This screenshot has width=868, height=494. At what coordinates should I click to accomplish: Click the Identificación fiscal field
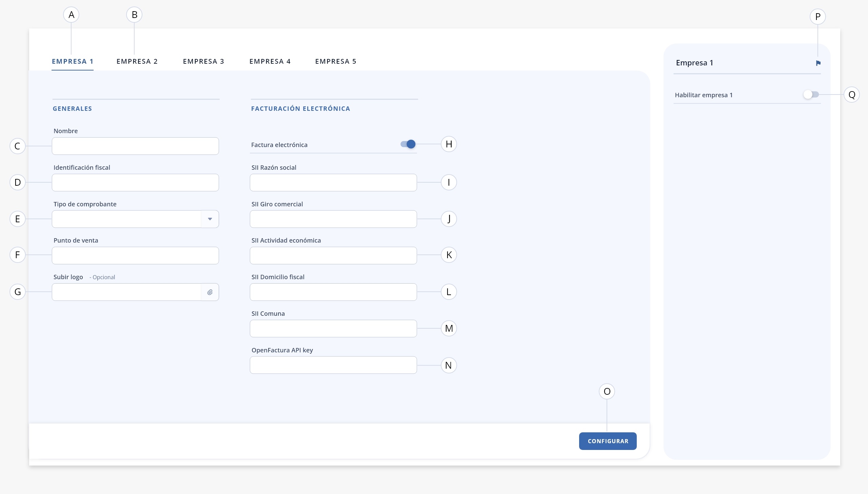point(135,183)
